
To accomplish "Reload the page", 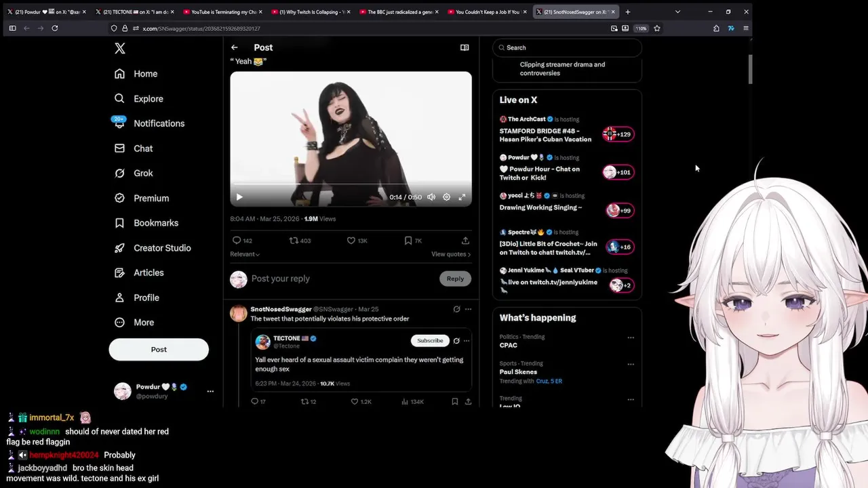I will [x=55, y=28].
